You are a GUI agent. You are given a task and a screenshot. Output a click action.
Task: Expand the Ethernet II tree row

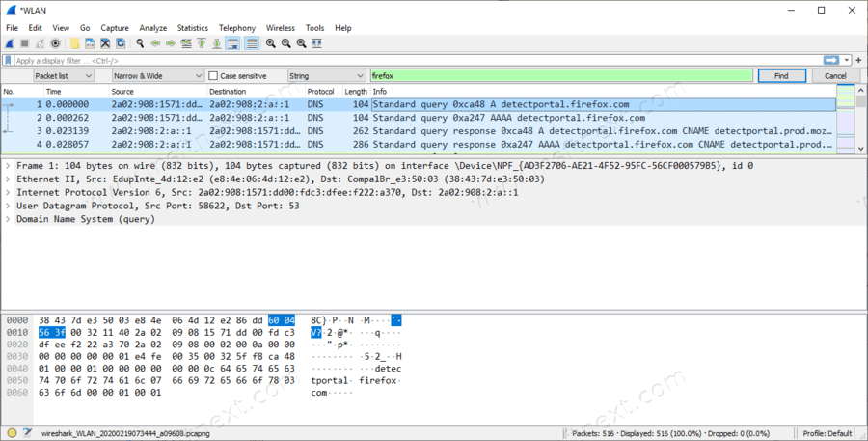tap(8, 179)
